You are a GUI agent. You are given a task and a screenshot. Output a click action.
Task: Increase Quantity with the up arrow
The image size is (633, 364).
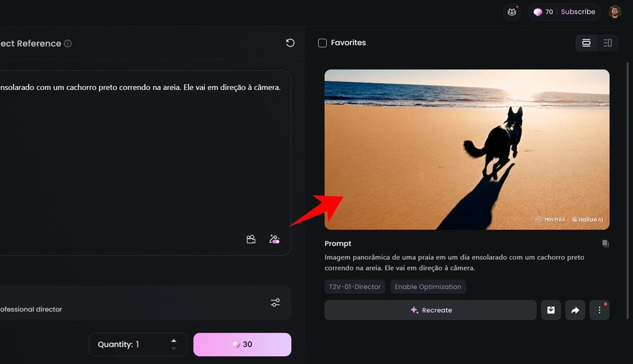pos(174,341)
